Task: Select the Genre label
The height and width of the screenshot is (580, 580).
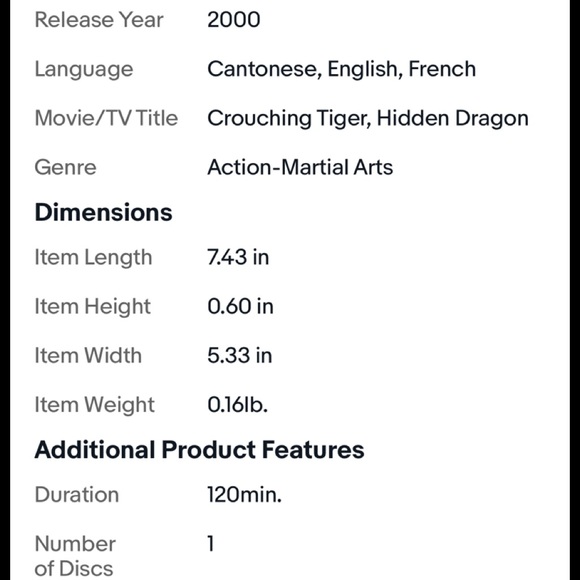Action: (65, 167)
